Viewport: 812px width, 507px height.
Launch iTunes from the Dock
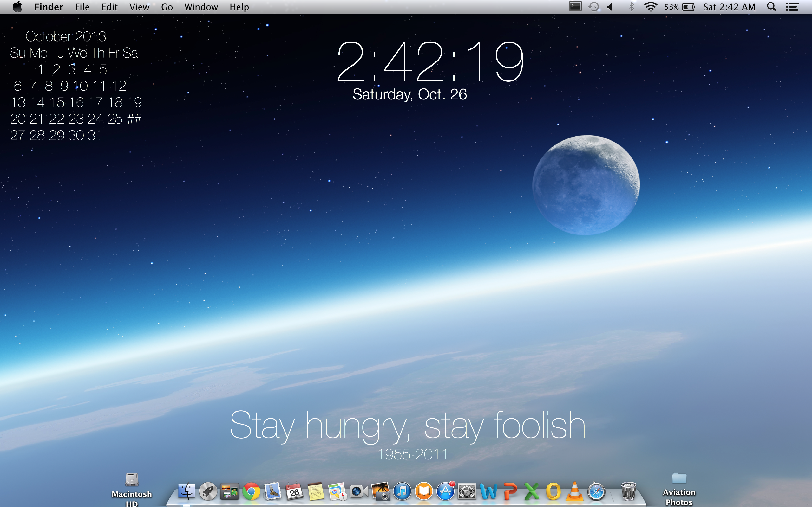(402, 491)
